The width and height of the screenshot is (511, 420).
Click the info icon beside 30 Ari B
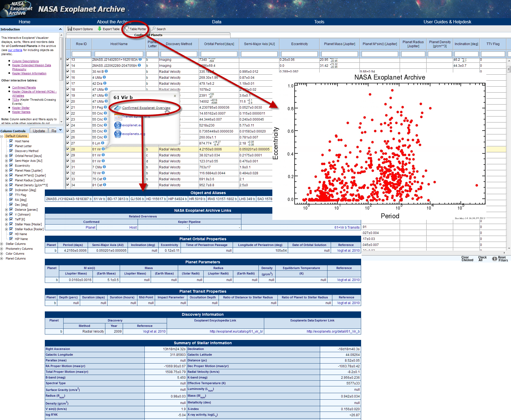tap(106, 71)
